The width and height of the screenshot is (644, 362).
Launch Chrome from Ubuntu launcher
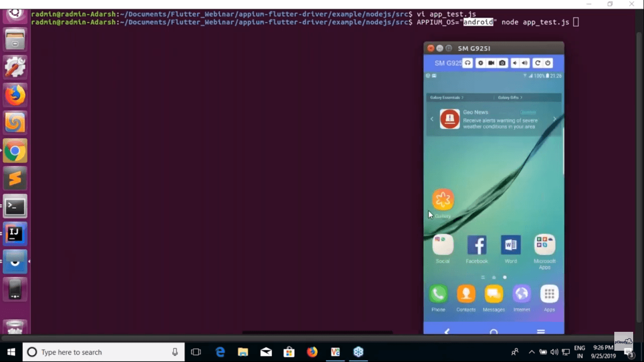[15, 151]
